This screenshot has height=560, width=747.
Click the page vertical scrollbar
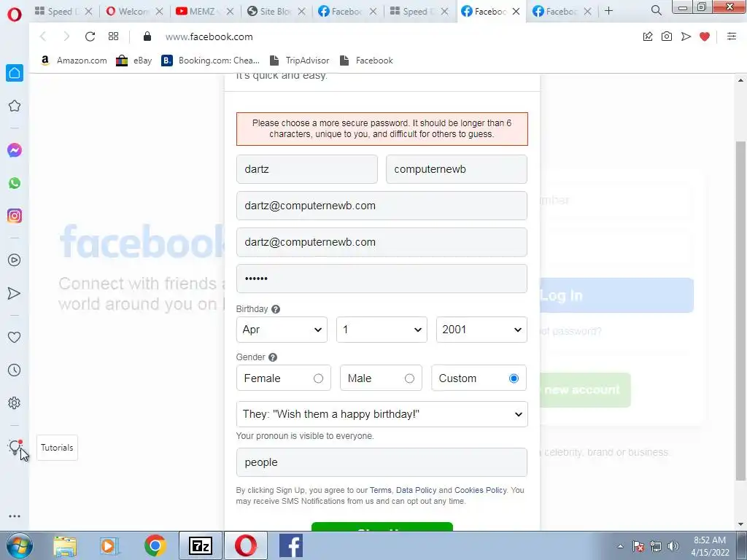pos(740,311)
